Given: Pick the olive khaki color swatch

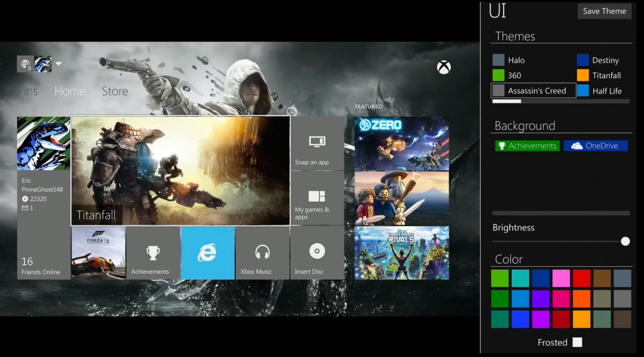Looking at the screenshot, I should (x=602, y=299).
